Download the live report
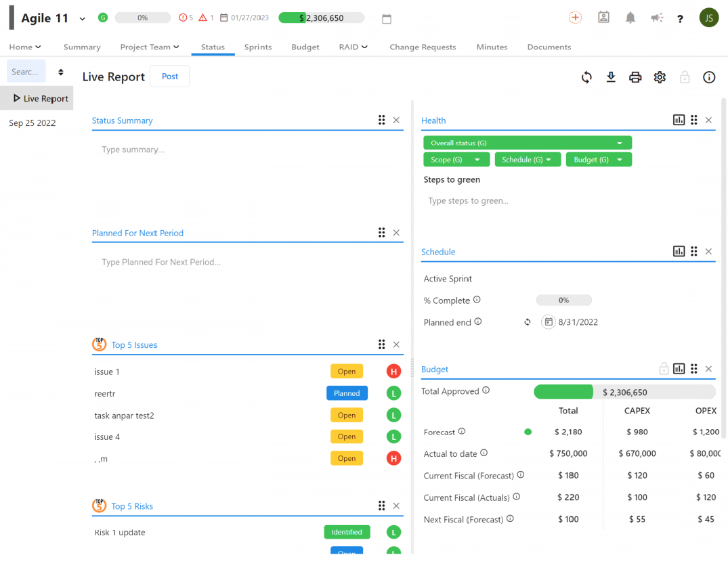The height and width of the screenshot is (582, 728). click(611, 77)
